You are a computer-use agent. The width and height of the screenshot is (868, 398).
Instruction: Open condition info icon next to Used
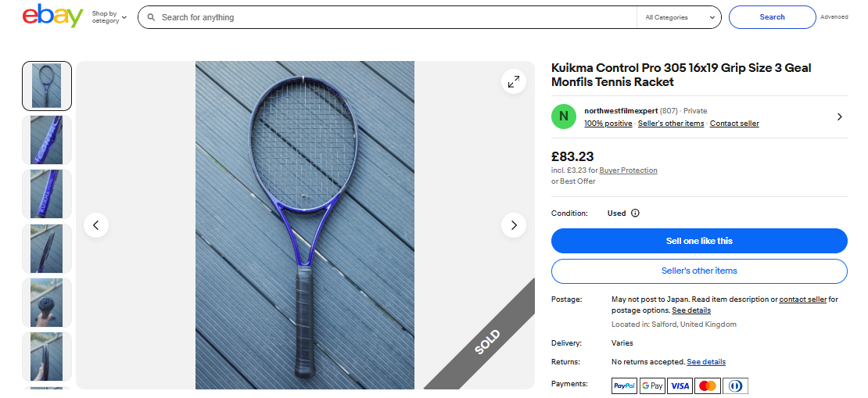635,213
